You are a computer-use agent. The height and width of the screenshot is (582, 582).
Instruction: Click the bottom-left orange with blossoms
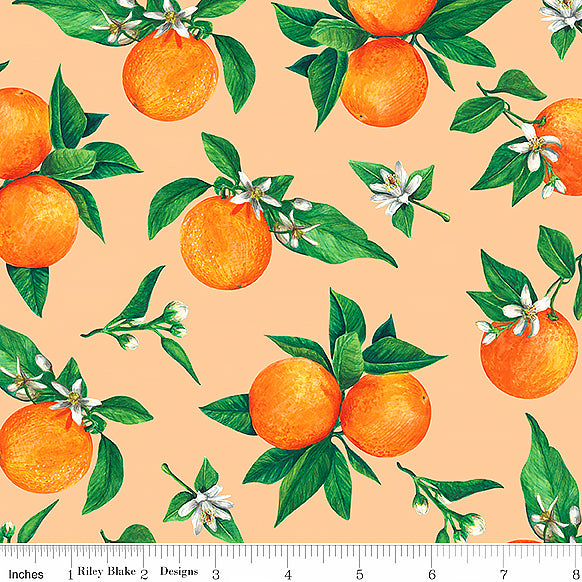45,448
